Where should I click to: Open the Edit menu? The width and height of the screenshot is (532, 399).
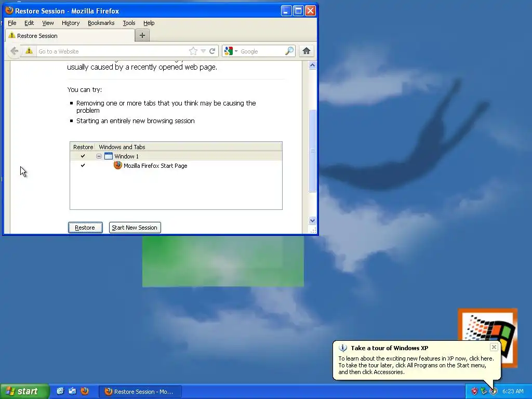(x=29, y=23)
